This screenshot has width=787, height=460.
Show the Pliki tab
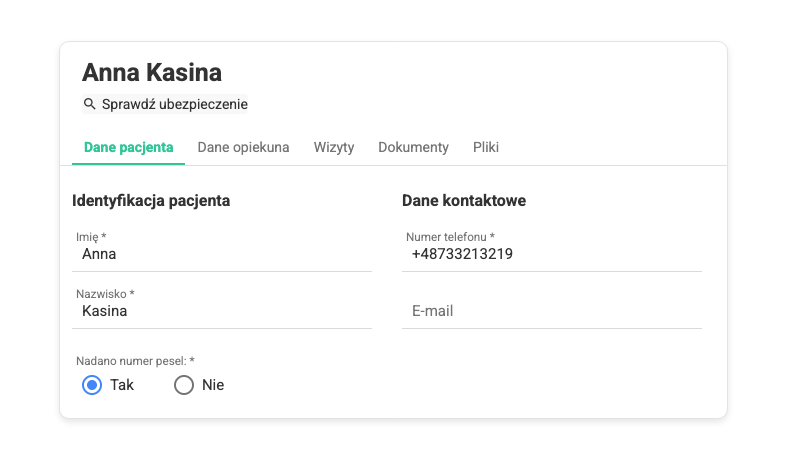pyautogui.click(x=486, y=147)
